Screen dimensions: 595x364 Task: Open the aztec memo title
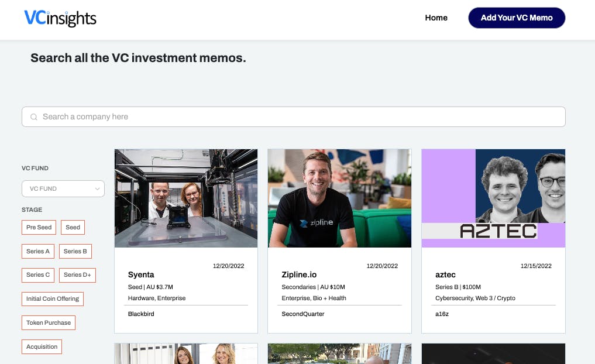click(445, 274)
